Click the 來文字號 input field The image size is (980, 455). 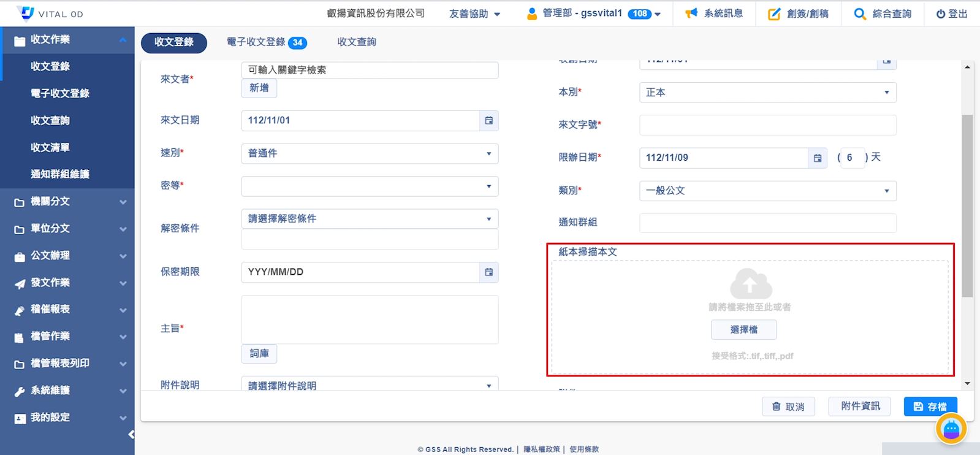coord(767,125)
